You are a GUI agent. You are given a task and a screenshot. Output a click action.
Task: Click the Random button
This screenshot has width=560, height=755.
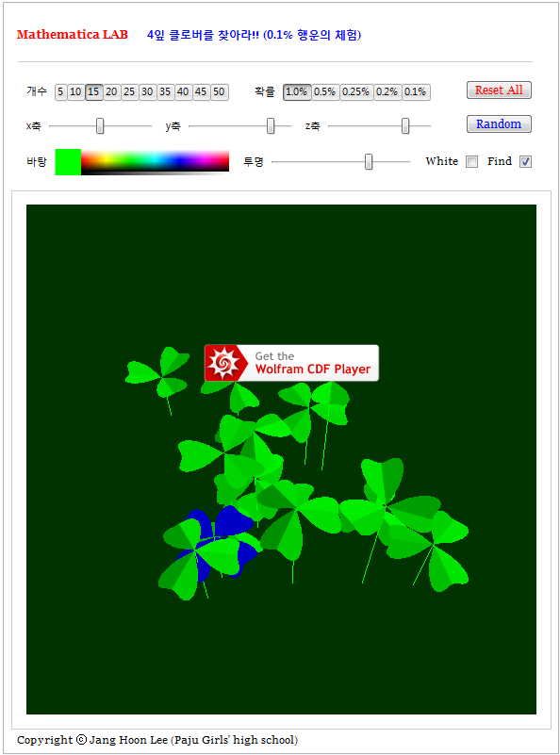point(499,124)
